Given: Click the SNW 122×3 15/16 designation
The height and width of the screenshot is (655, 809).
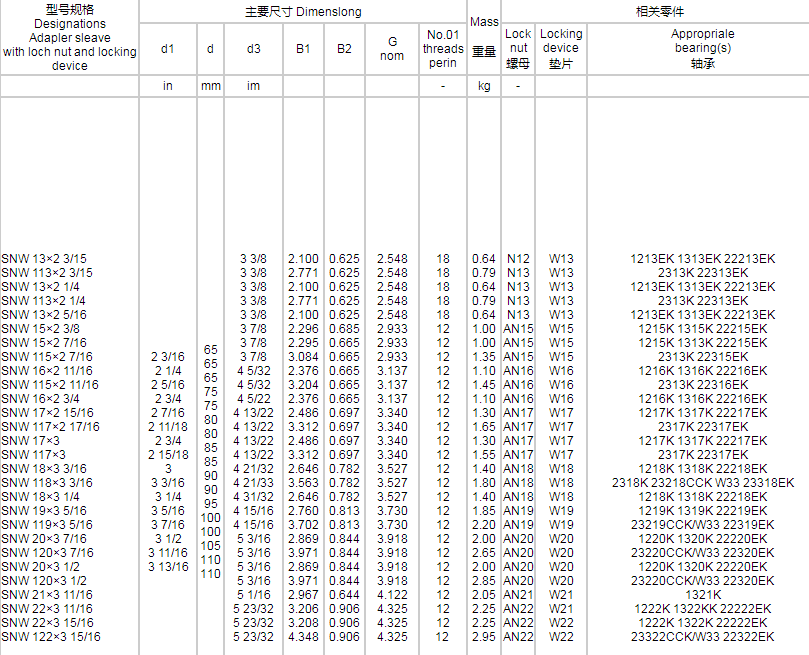Looking at the screenshot, I should click(x=51, y=637).
